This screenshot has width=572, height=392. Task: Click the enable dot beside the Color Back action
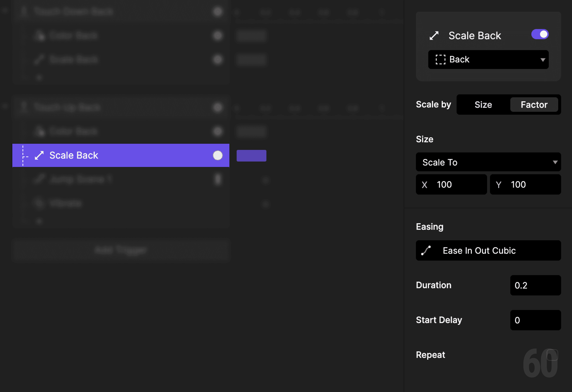[218, 131]
